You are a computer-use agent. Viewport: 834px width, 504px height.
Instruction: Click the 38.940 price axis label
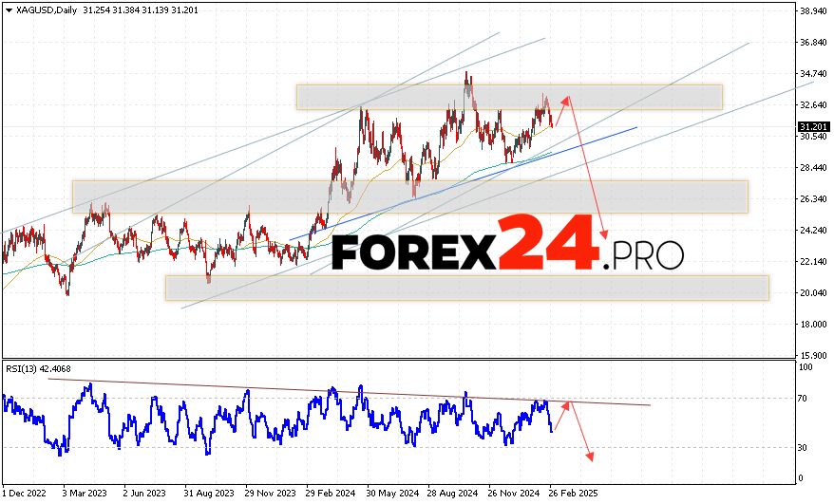[811, 11]
